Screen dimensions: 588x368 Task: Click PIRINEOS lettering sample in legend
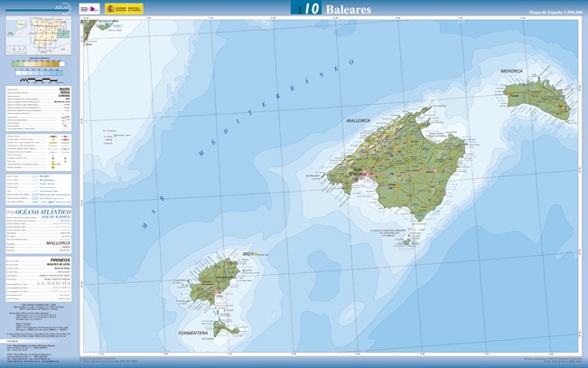tap(61, 259)
